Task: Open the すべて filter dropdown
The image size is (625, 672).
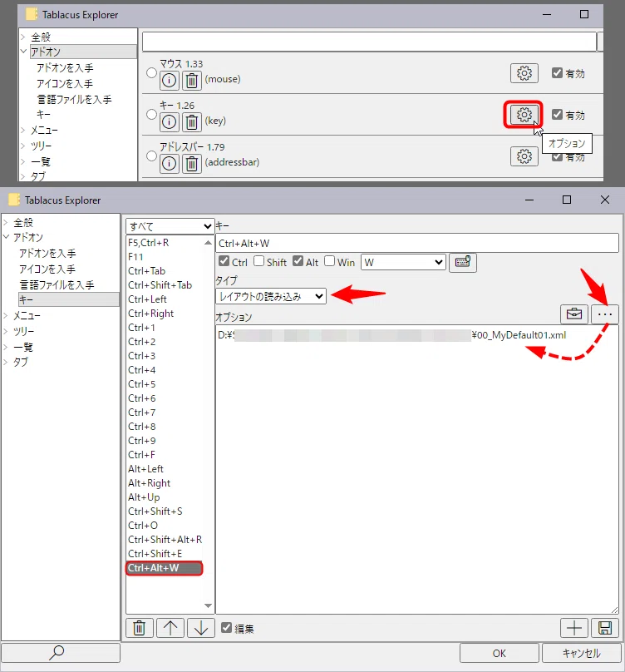Action: (170, 226)
